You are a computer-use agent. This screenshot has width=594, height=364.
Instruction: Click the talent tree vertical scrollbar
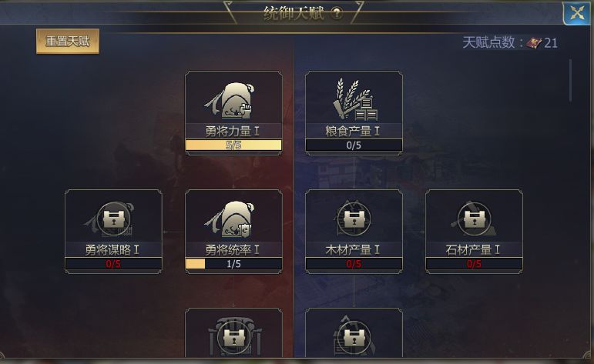click(571, 80)
